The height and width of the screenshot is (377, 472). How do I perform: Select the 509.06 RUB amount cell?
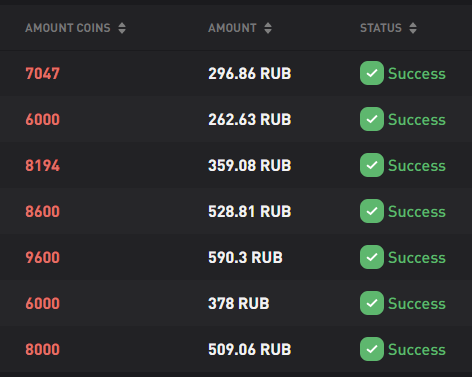point(250,349)
